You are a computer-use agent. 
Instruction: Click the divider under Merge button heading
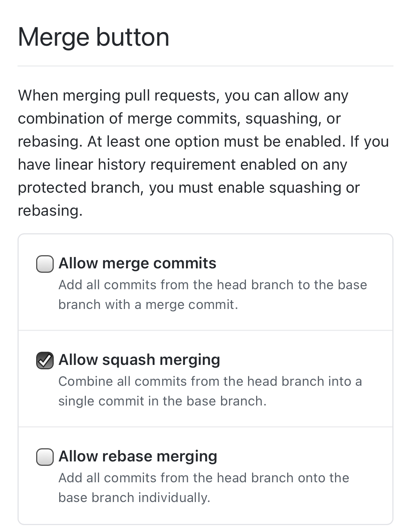point(205,66)
